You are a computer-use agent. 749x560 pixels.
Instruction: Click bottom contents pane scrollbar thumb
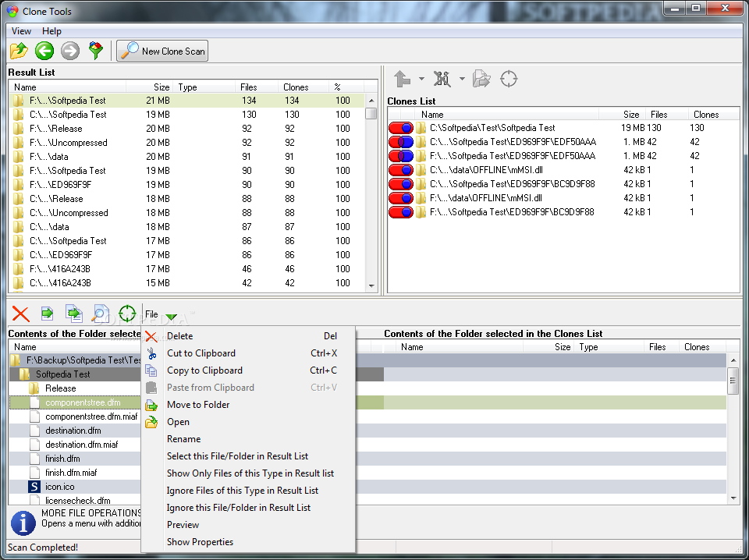coord(733,381)
